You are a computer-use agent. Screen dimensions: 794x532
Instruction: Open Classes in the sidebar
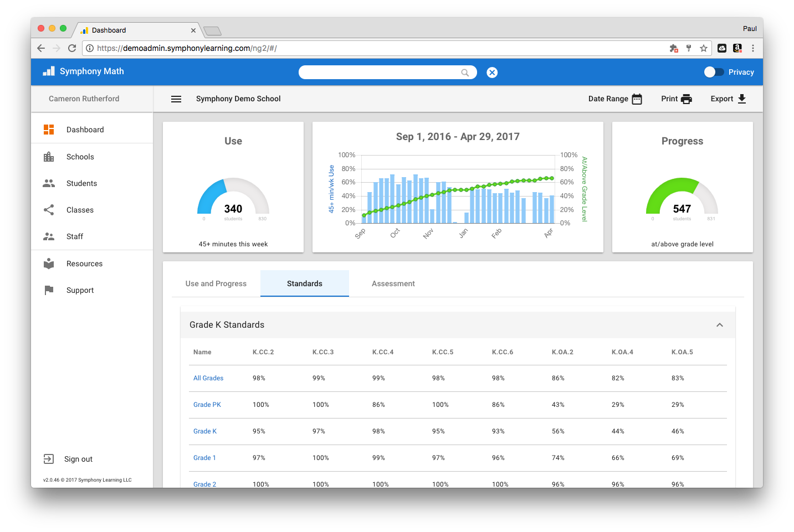pos(80,210)
